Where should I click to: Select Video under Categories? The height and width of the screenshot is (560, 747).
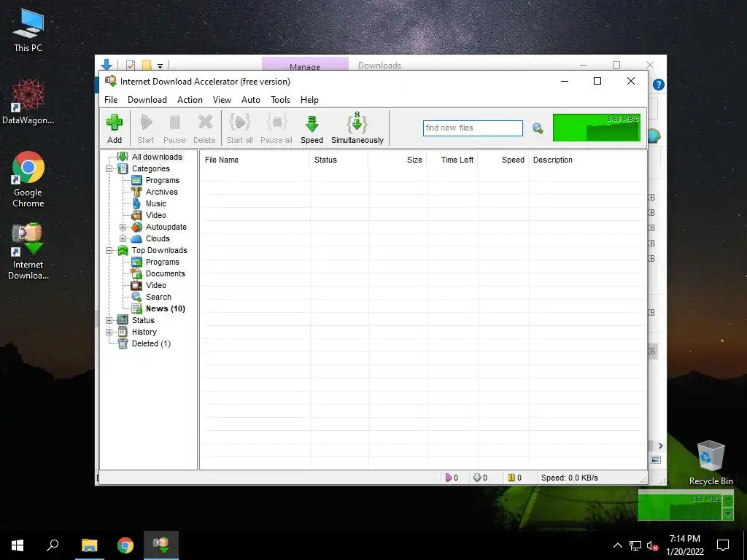(156, 215)
